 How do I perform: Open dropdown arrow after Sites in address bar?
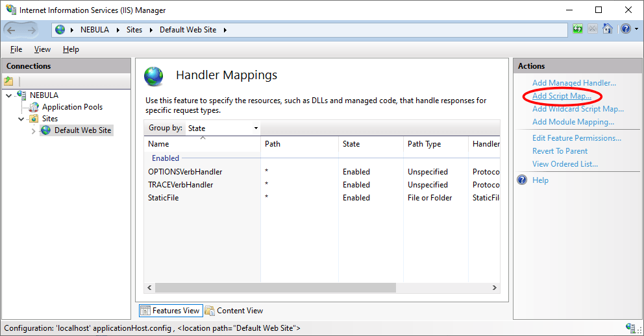click(x=151, y=30)
